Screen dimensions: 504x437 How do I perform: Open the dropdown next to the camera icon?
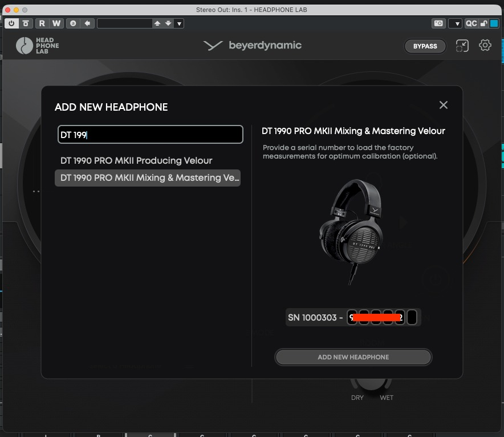455,23
